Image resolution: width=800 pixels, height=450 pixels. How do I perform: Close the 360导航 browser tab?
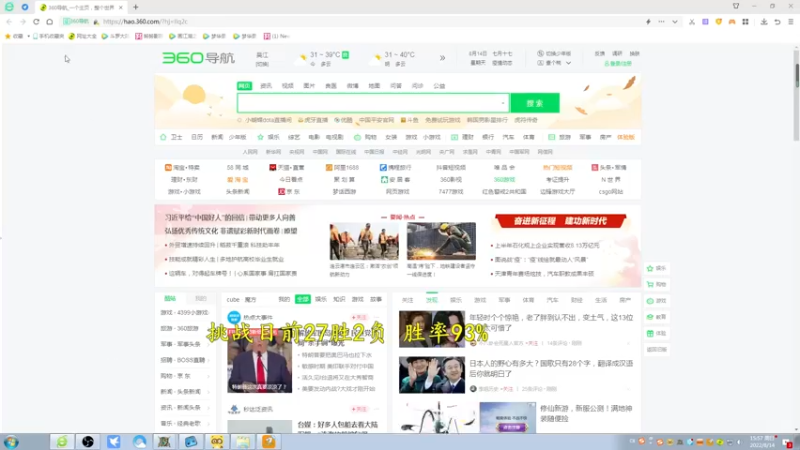click(120, 8)
